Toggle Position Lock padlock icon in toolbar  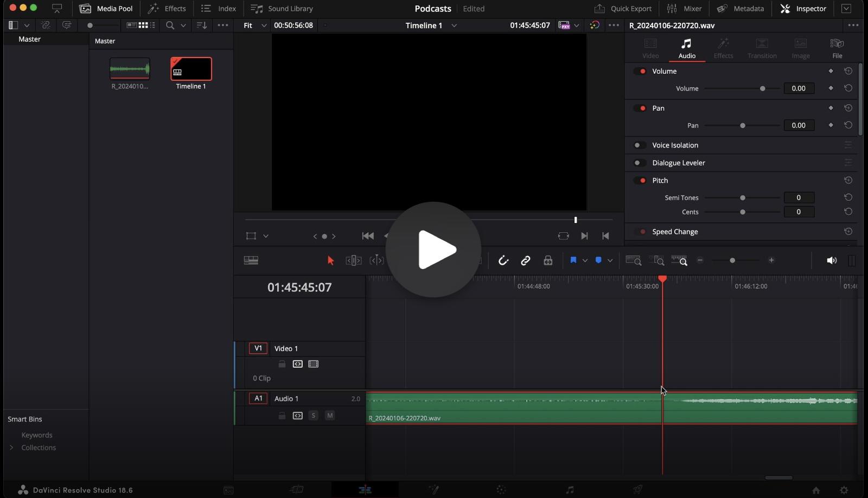point(548,260)
